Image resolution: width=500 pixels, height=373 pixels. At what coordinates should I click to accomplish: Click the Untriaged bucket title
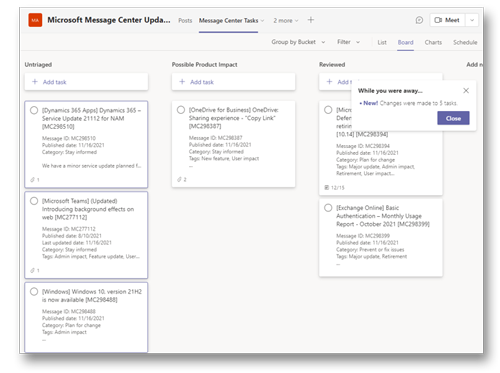click(38, 65)
